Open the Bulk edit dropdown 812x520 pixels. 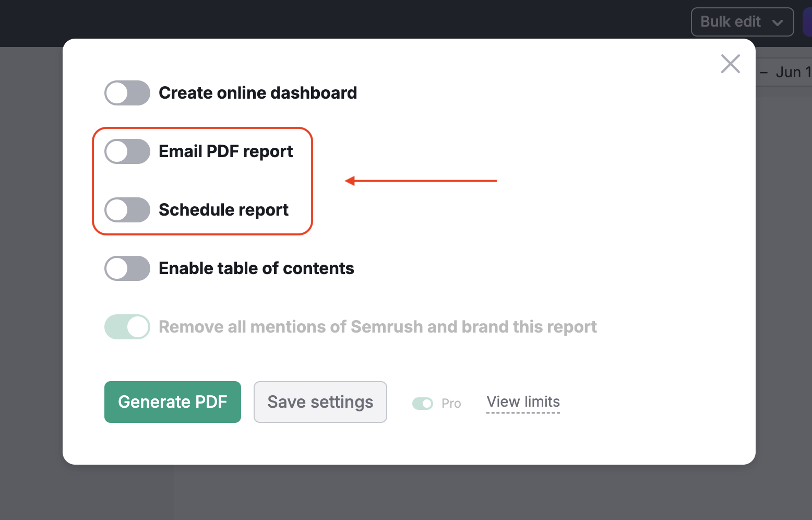pyautogui.click(x=742, y=21)
